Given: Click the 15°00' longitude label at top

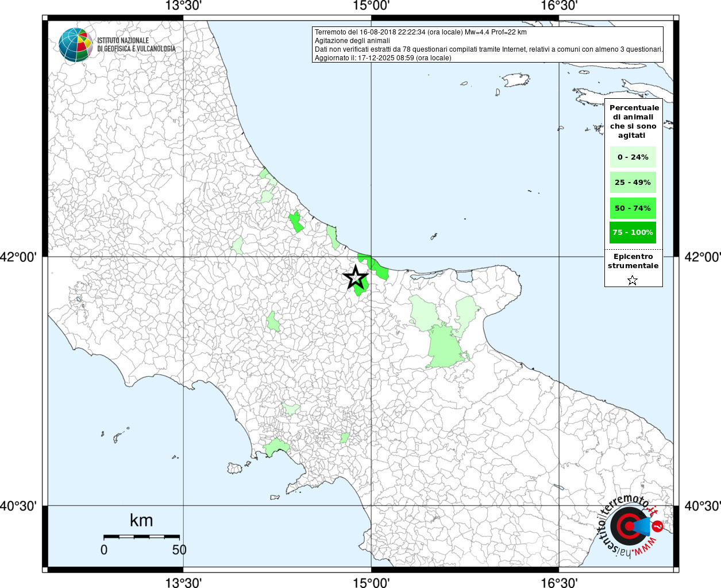Looking at the screenshot, I should pyautogui.click(x=371, y=6).
